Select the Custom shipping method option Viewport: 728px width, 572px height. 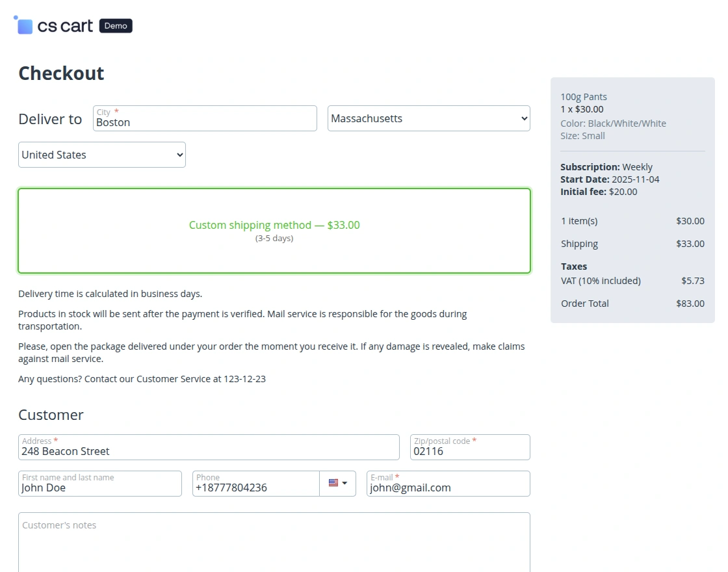pos(274,231)
